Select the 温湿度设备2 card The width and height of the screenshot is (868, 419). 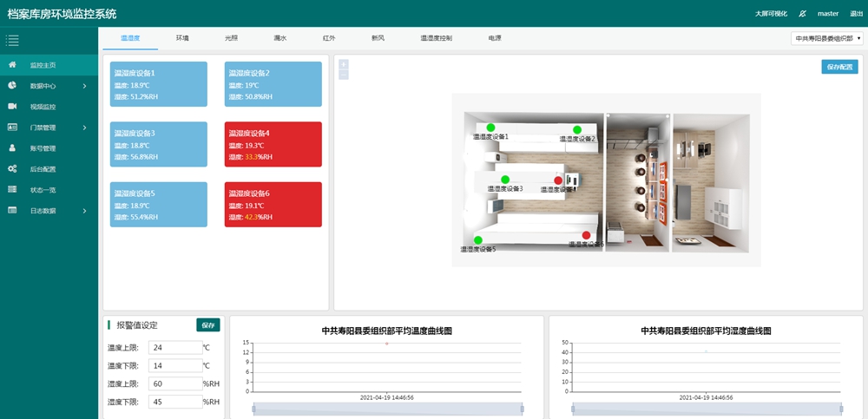(273, 84)
